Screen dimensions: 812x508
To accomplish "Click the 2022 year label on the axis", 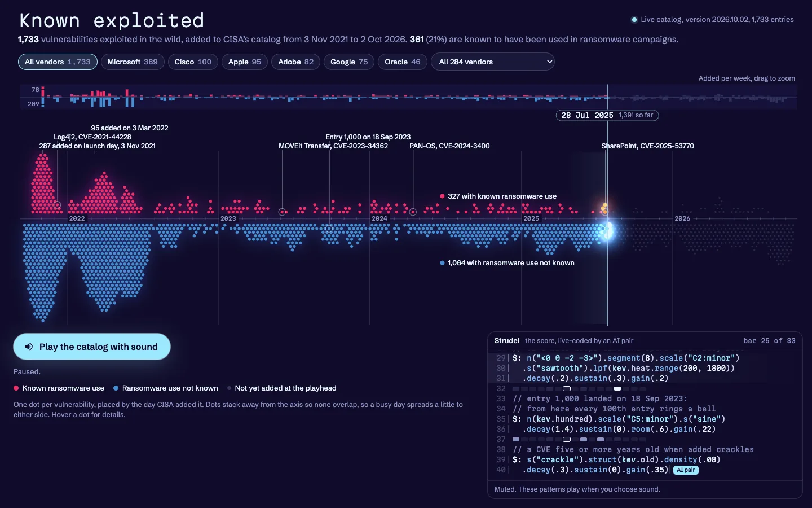I will point(77,218).
